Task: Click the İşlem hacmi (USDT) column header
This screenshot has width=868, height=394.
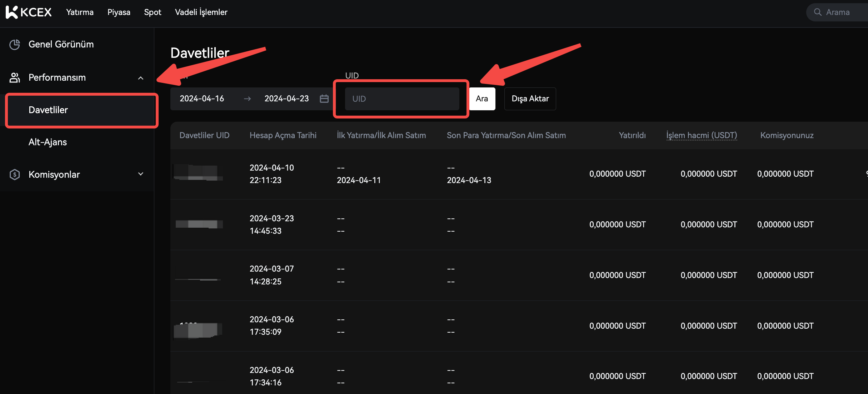Action: click(701, 135)
